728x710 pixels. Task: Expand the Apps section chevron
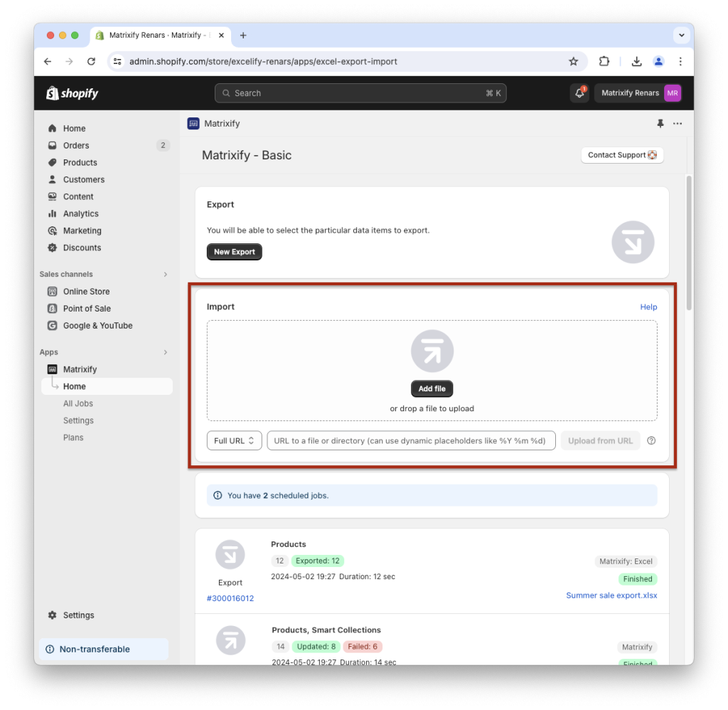165,351
